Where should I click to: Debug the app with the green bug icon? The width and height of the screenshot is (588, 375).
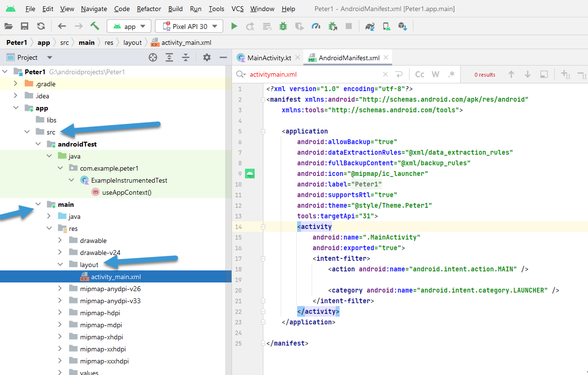click(x=283, y=27)
